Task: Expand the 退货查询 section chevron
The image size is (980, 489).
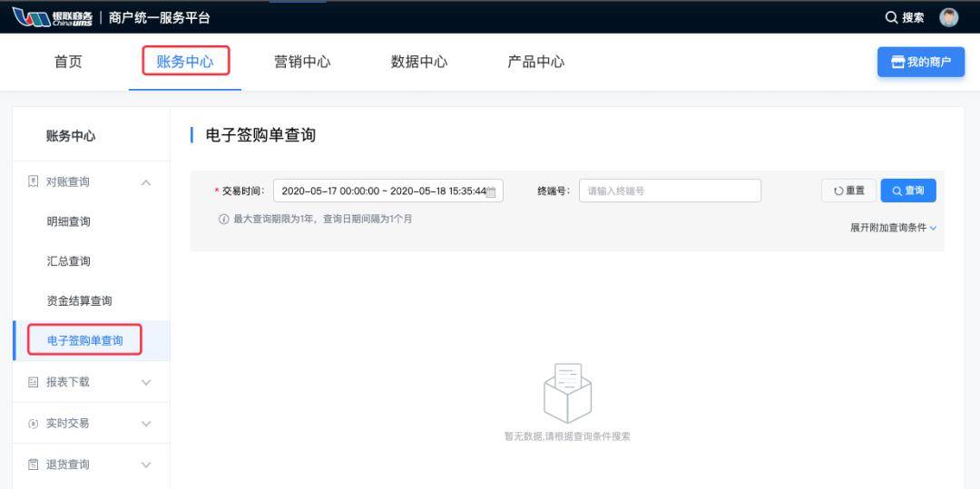Action: pyautogui.click(x=146, y=465)
